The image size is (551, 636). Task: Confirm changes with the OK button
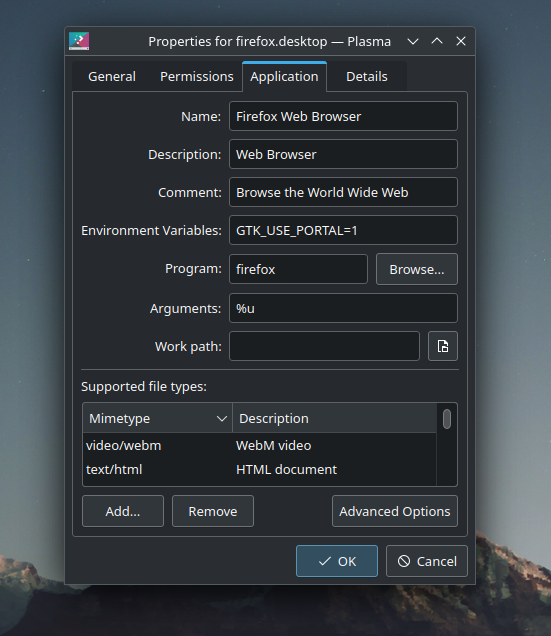(337, 561)
